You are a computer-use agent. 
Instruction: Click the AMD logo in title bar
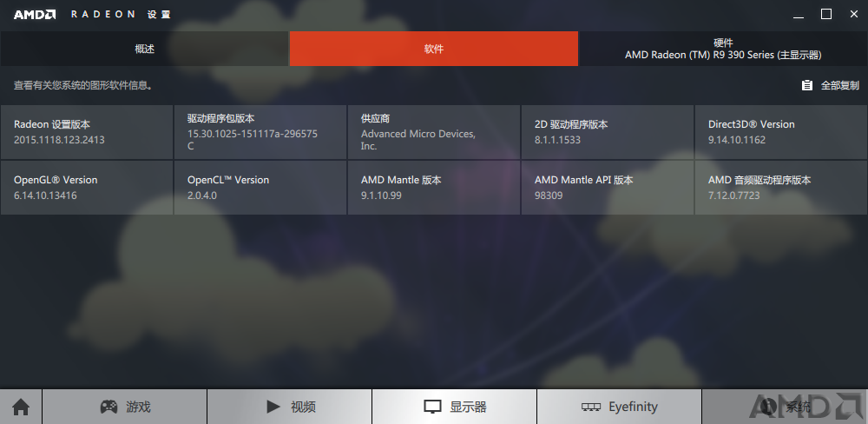click(x=35, y=15)
